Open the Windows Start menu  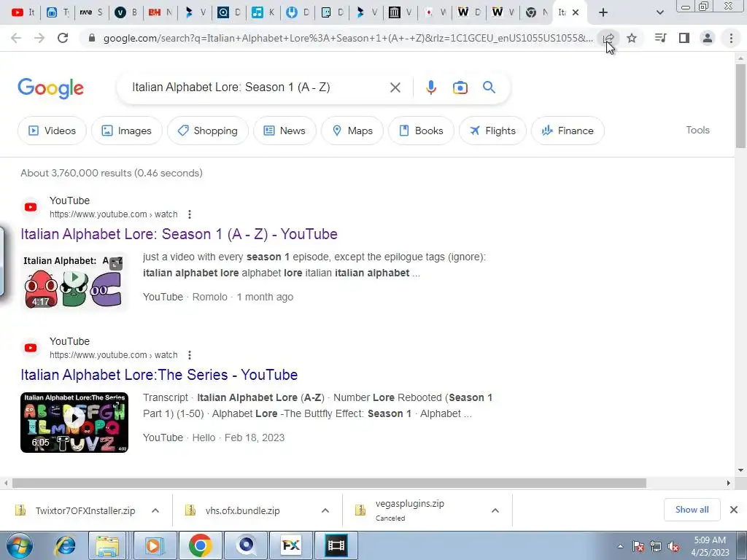pyautogui.click(x=19, y=545)
